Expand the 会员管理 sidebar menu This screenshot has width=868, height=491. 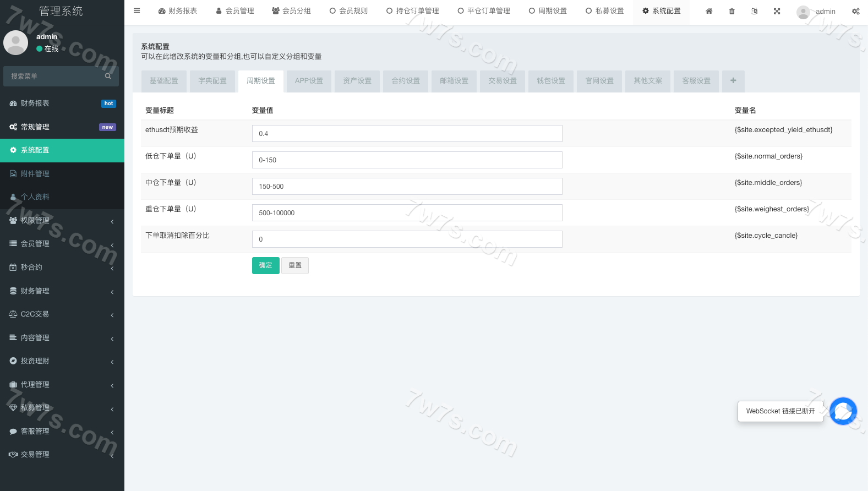click(x=62, y=244)
